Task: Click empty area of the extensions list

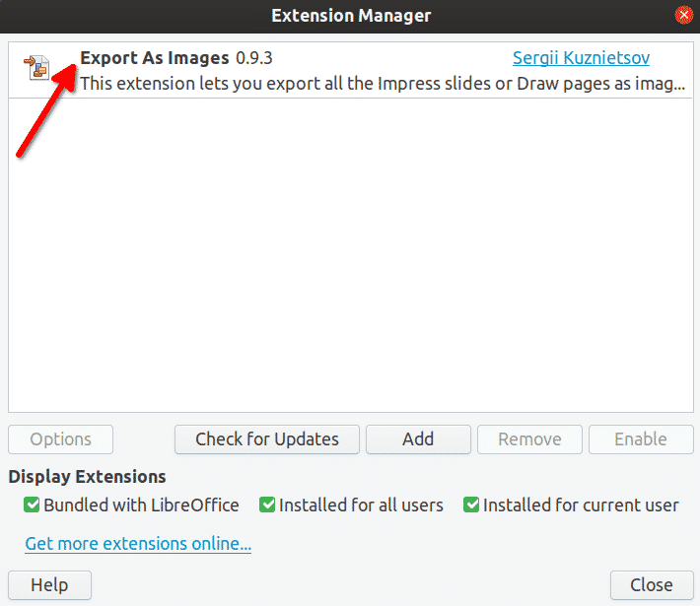Action: point(350,256)
